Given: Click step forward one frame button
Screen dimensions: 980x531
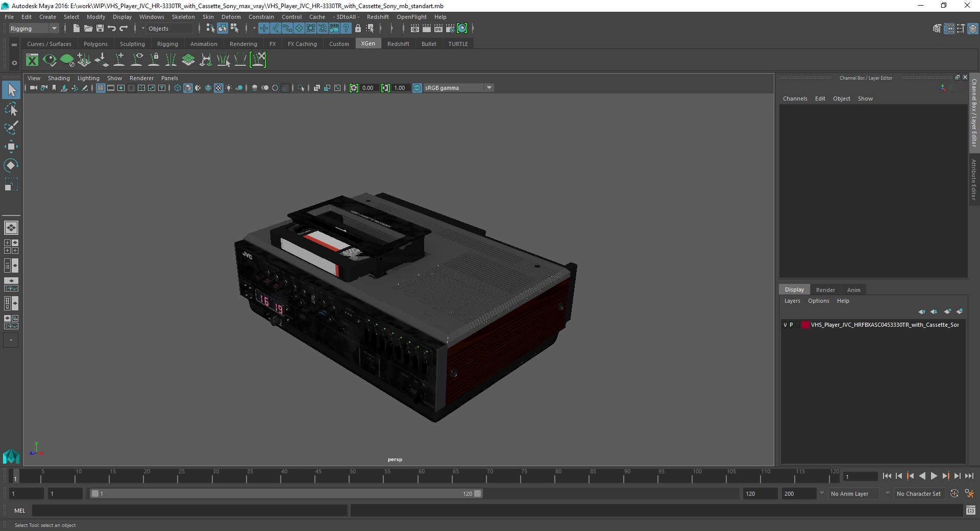Looking at the screenshot, I should pos(957,476).
